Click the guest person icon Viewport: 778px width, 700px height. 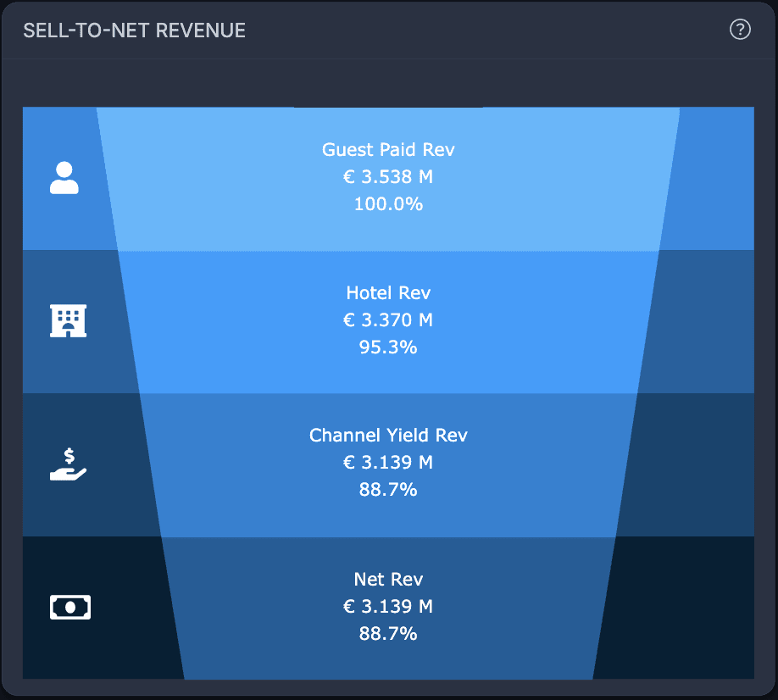64,178
